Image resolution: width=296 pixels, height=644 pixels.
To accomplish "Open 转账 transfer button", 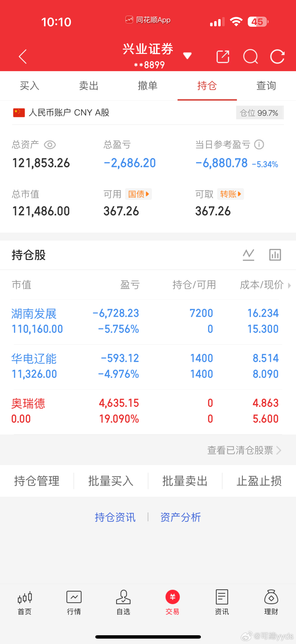I will [230, 194].
